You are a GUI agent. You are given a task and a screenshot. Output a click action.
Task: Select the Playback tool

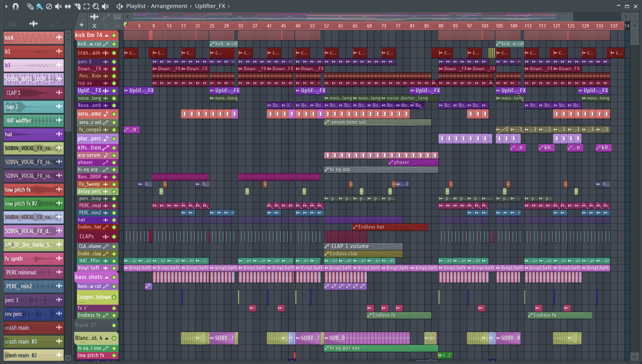click(x=105, y=6)
